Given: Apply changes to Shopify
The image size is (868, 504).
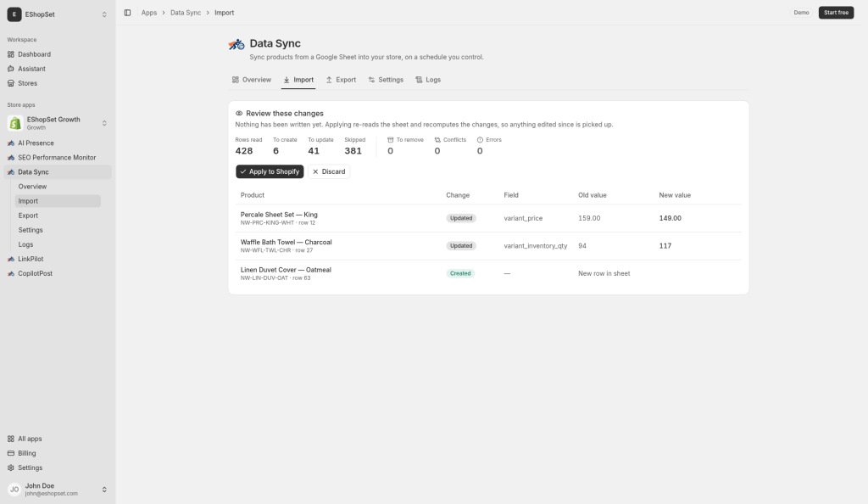Looking at the screenshot, I should coord(270,171).
